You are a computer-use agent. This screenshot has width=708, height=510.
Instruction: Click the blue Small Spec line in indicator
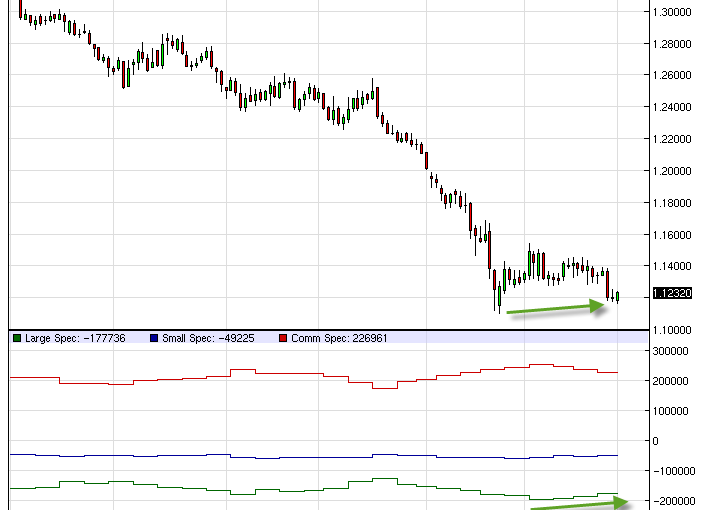(316, 458)
